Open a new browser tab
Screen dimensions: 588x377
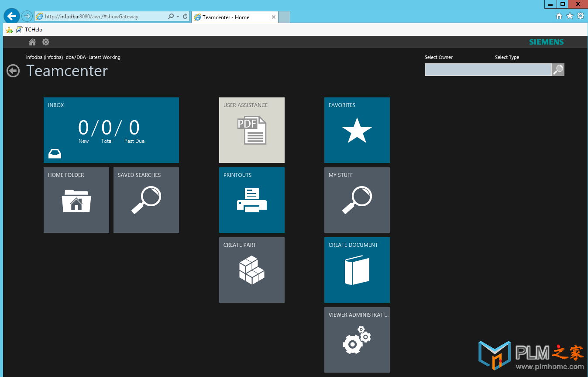point(284,17)
